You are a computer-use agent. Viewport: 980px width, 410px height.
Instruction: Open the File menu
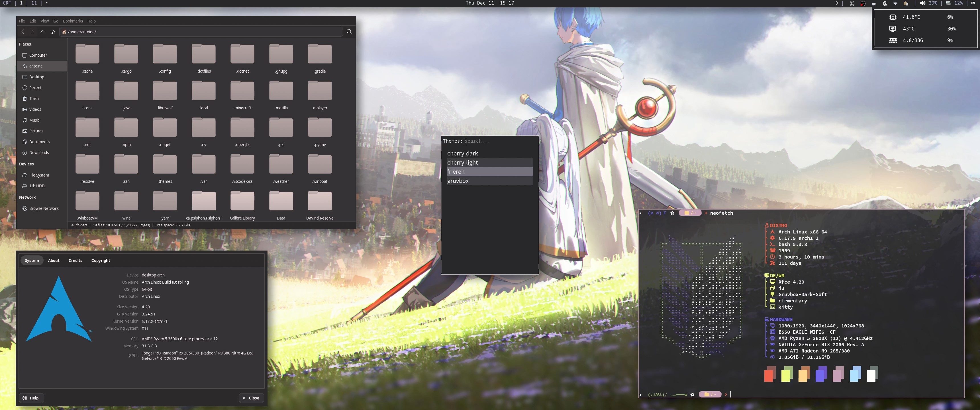[x=22, y=21]
